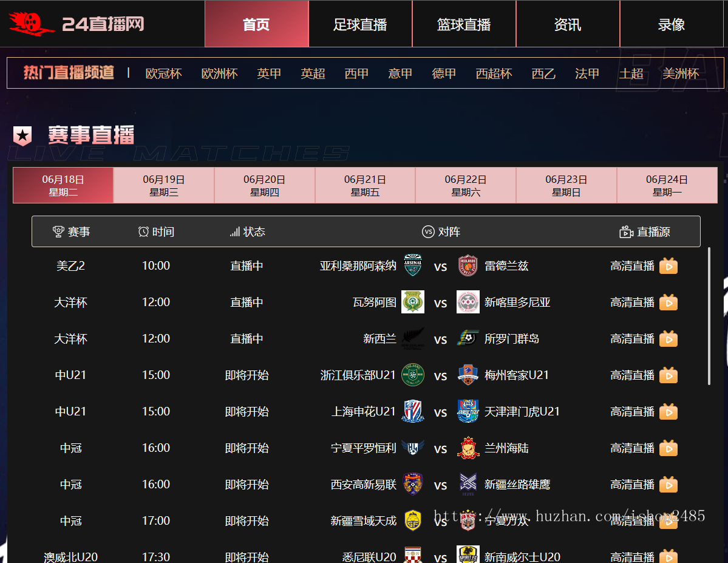Click the 新疆丝路雄鹰 team logo
The image size is (728, 563).
point(468,484)
